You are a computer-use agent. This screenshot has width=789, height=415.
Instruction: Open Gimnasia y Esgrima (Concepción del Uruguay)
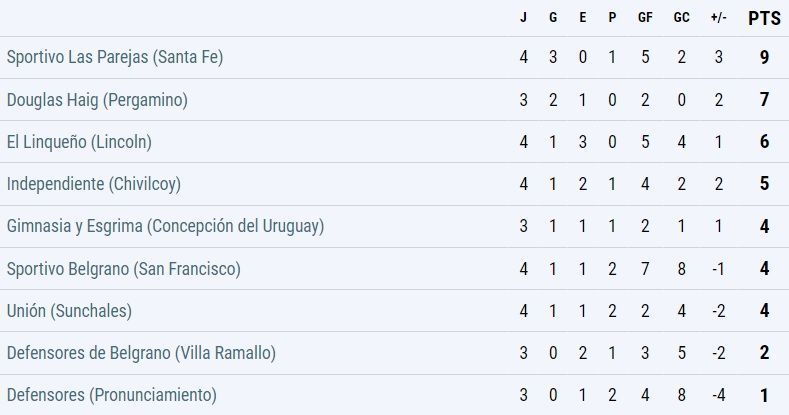165,226
